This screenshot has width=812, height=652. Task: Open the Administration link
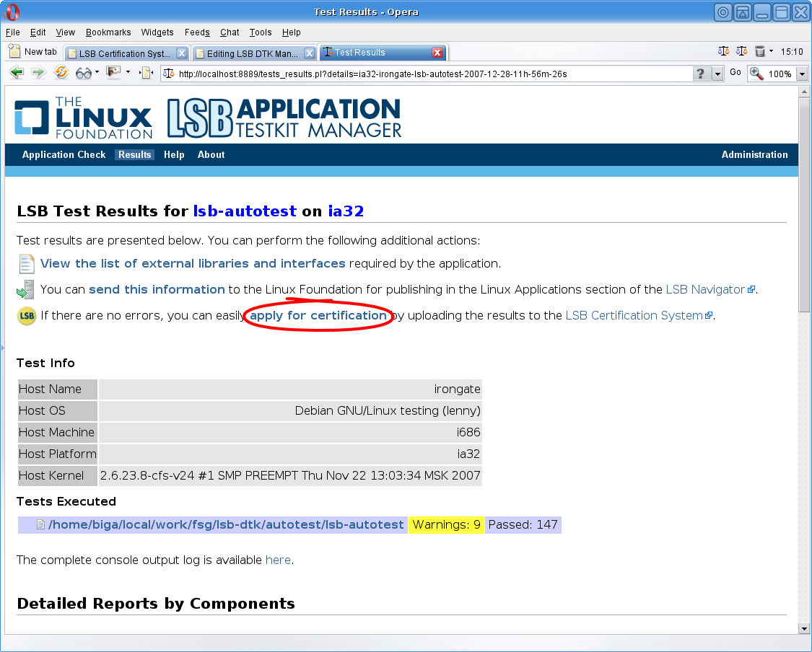click(754, 155)
